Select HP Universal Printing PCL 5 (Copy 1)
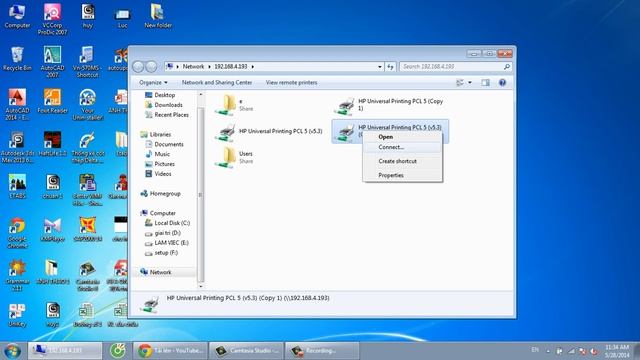Image resolution: width=640 pixels, height=360 pixels. [x=390, y=105]
